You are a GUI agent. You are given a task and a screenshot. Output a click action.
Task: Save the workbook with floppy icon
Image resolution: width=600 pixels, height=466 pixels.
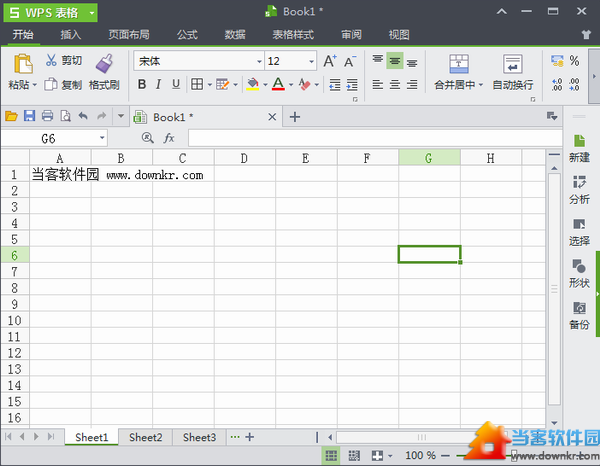(29, 116)
